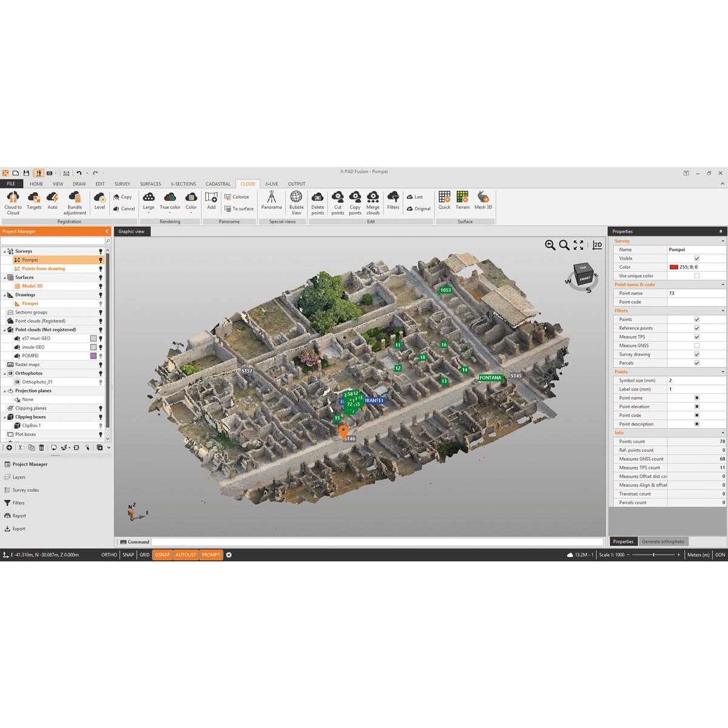Uncheck the Visible survey checkbox
The width and height of the screenshot is (728, 728).
696,258
